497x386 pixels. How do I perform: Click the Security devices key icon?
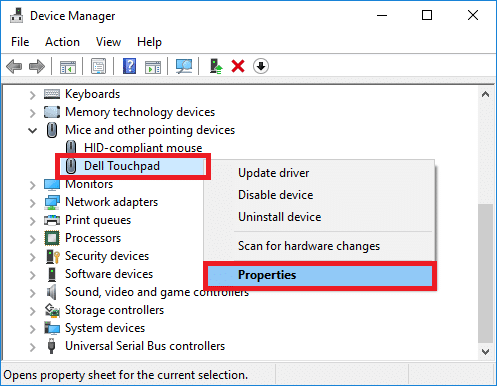pyautogui.click(x=53, y=256)
